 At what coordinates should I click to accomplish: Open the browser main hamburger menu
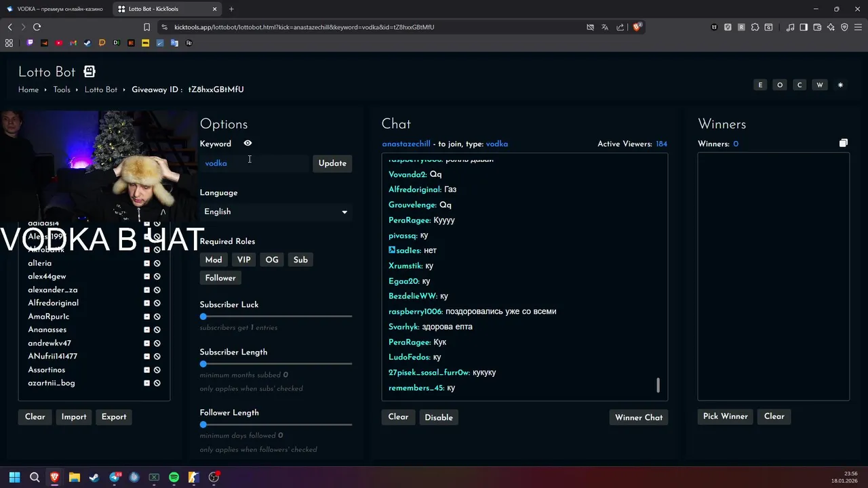click(858, 27)
